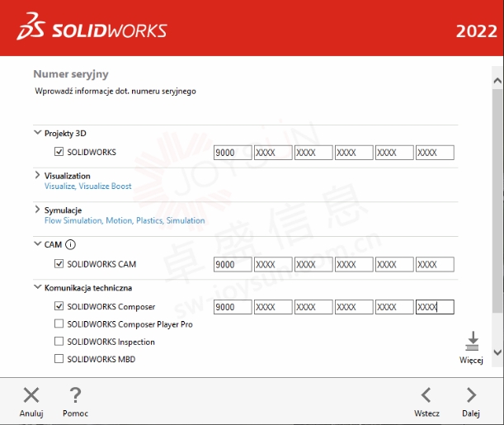This screenshot has height=425, width=504.
Task: Uncheck the SOLIDWORKS CAM checkbox
Action: pos(59,263)
